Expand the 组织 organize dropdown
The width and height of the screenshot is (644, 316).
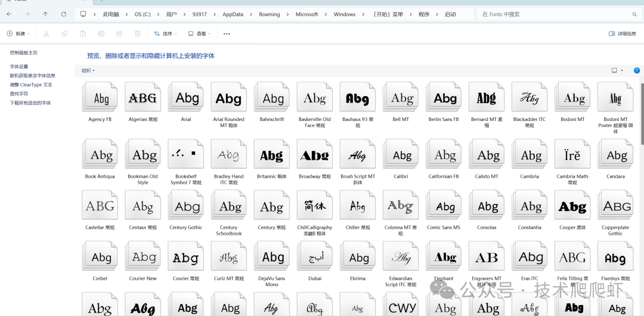[88, 70]
